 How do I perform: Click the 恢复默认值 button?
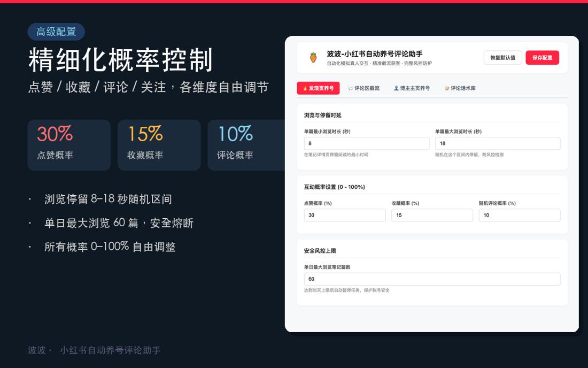[x=502, y=57]
